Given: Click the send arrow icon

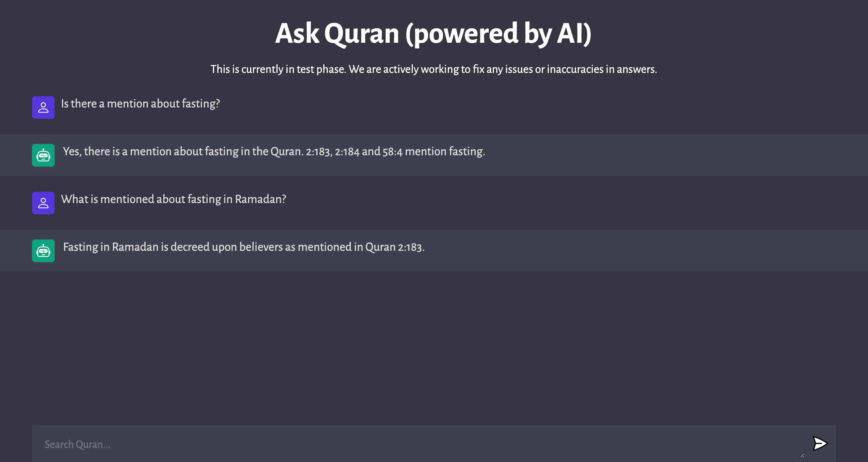Looking at the screenshot, I should tap(820, 443).
